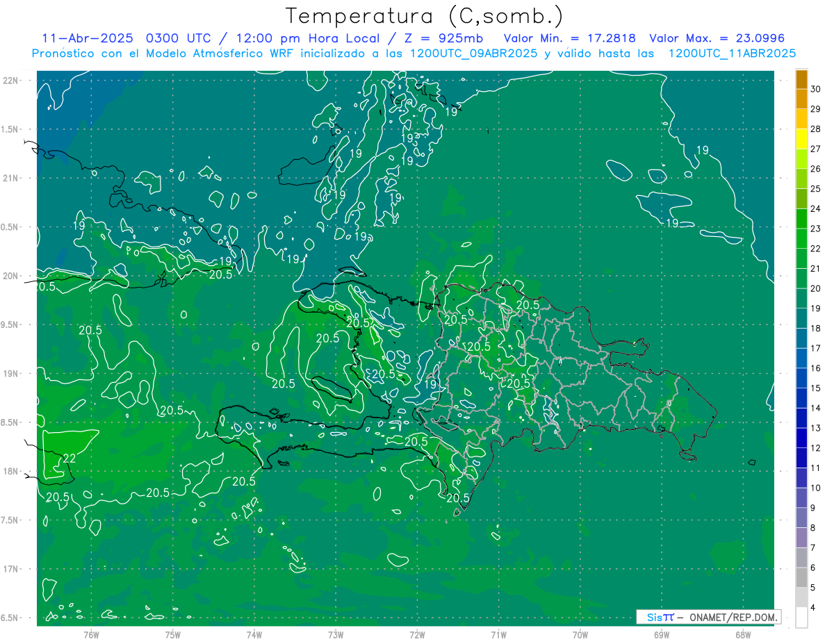Click the 'Sis' logo text beside ONAMET
This screenshot has height=644, width=834.
coord(655,617)
